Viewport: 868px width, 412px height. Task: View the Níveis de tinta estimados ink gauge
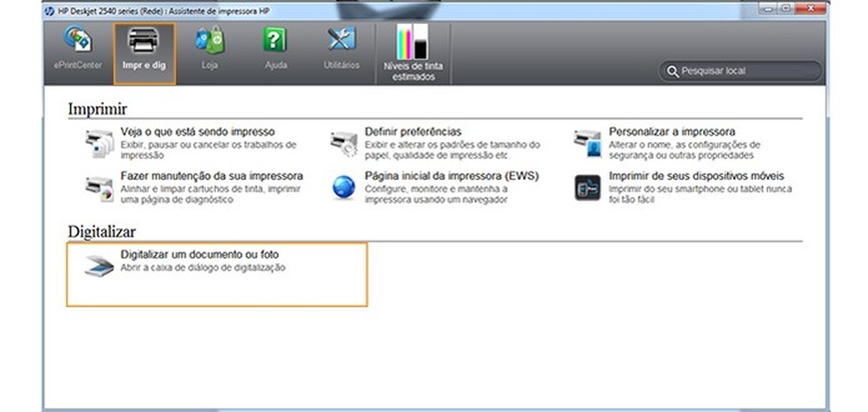[413, 41]
